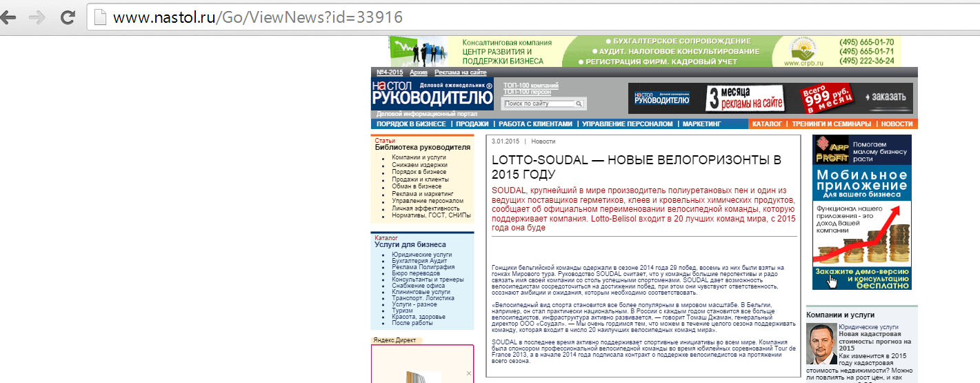This screenshot has height=383, width=980.
Task: Open the Снабжение офиса link
Action: click(418, 286)
